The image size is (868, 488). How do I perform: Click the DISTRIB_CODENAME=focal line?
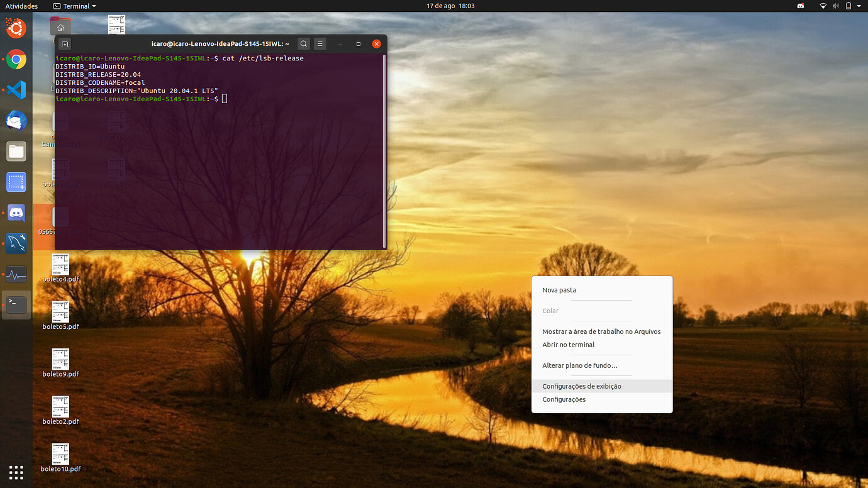100,83
